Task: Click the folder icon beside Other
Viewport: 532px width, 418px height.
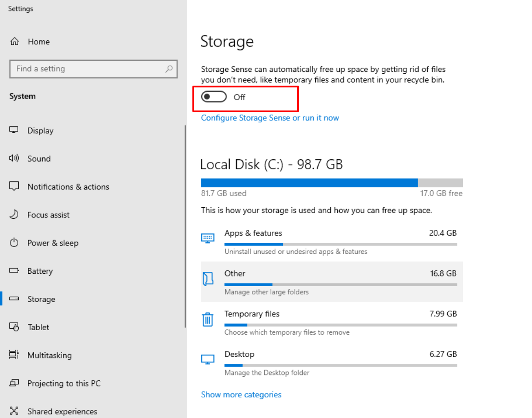Action: 208,279
